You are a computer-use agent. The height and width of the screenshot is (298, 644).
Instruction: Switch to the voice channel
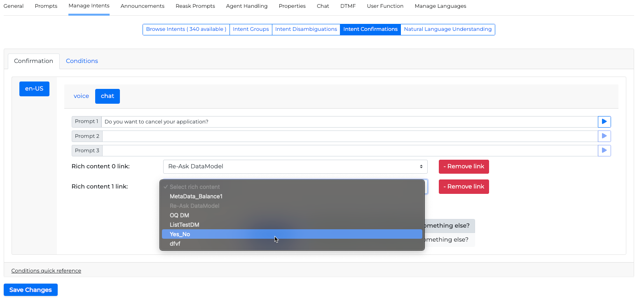81,96
